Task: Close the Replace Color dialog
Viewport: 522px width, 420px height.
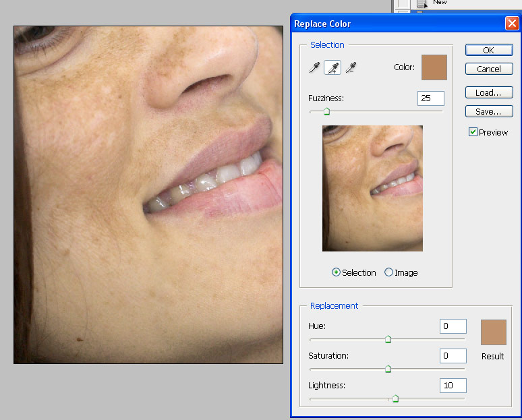Action: coord(511,24)
